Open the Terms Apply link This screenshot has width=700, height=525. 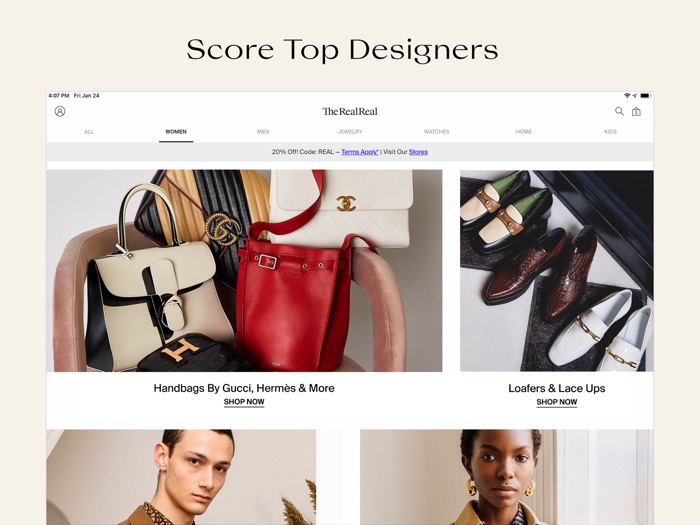pos(360,152)
